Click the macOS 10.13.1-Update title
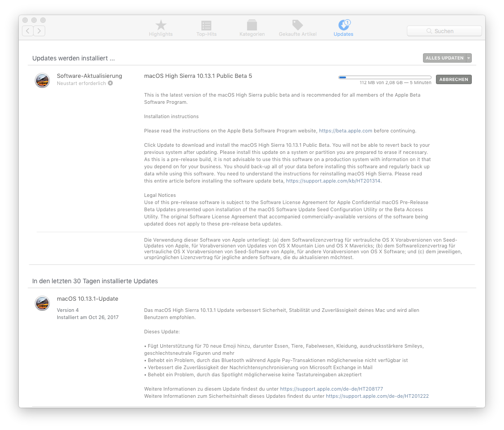 pos(87,298)
